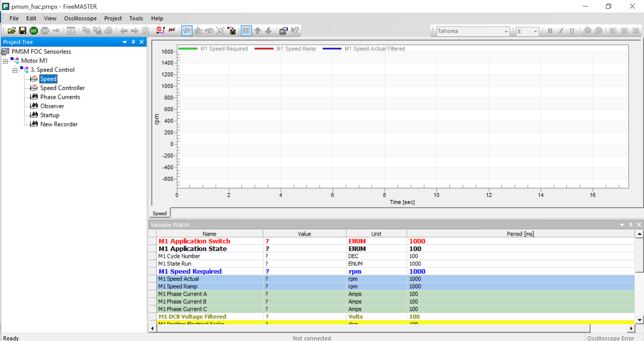Open the Oscilloscope menu

coord(80,18)
